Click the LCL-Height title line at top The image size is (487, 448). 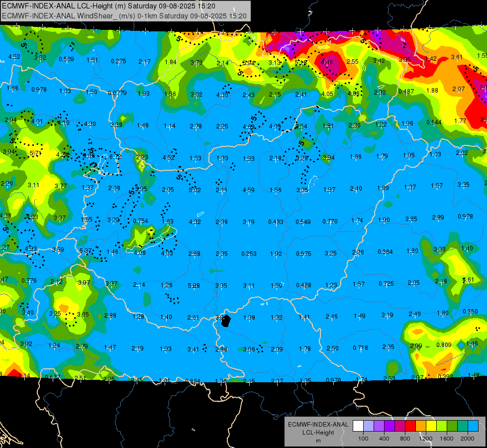point(108,6)
